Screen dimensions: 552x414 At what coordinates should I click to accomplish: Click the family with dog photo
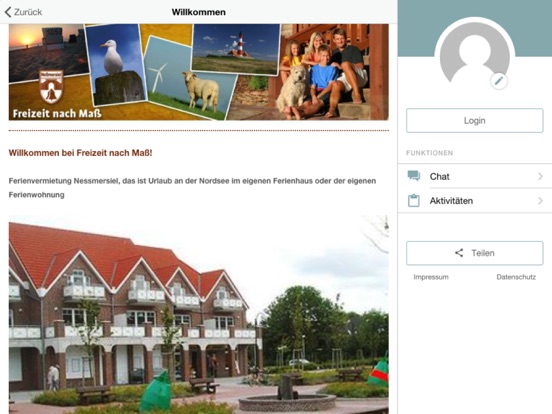tap(332, 72)
